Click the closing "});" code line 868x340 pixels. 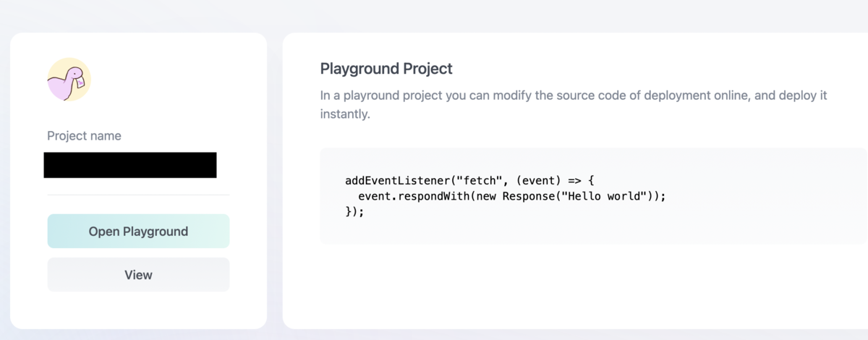coord(354,212)
